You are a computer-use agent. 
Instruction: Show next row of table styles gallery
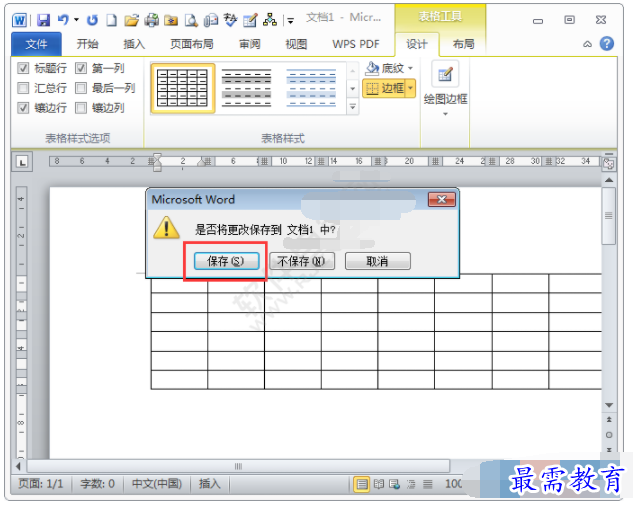(353, 89)
